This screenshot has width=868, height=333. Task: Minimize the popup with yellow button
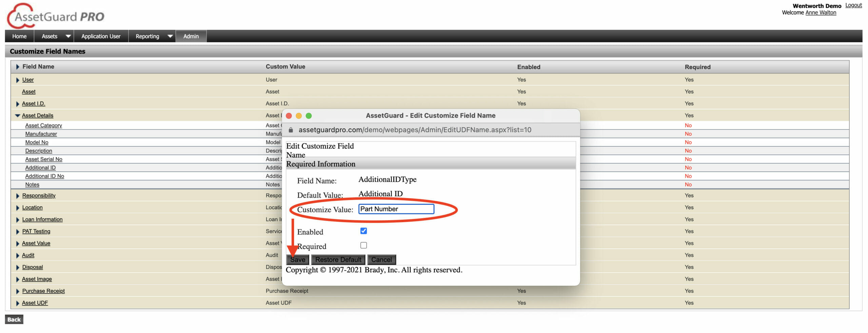click(299, 116)
